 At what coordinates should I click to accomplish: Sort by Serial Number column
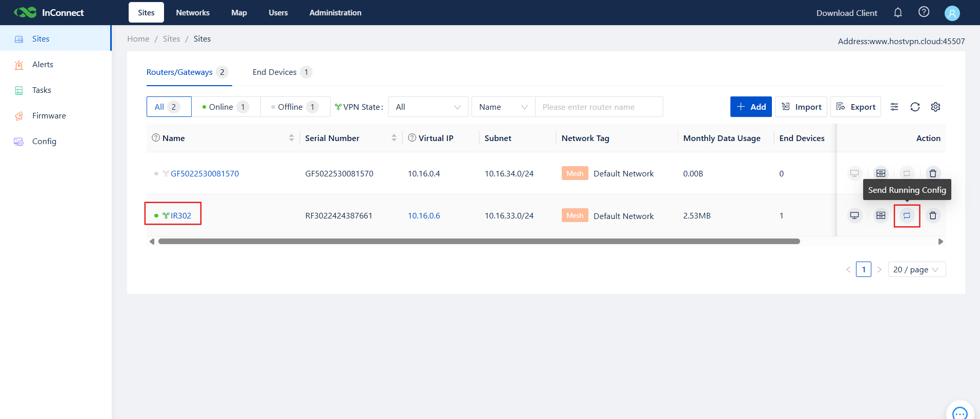pyautogui.click(x=394, y=138)
